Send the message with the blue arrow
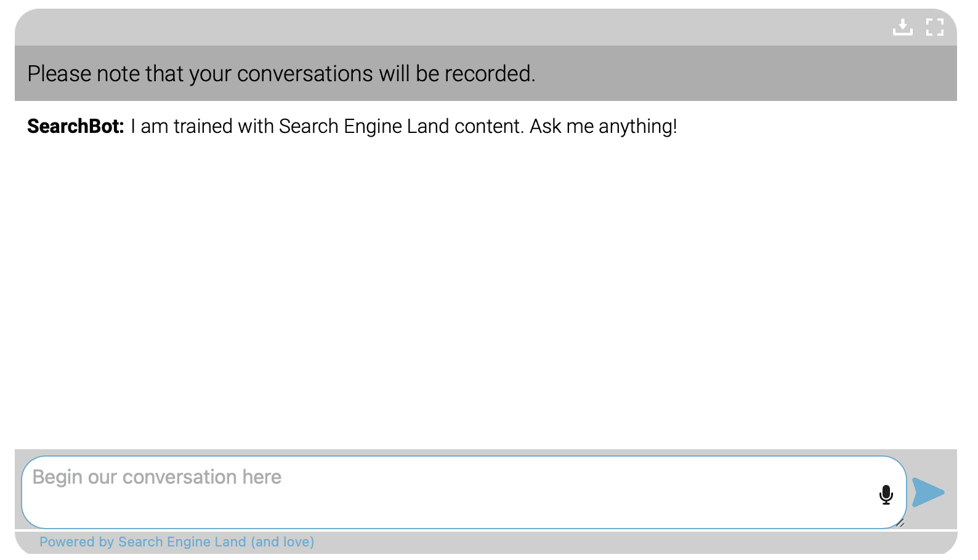The width and height of the screenshot is (978, 560). 928,492
